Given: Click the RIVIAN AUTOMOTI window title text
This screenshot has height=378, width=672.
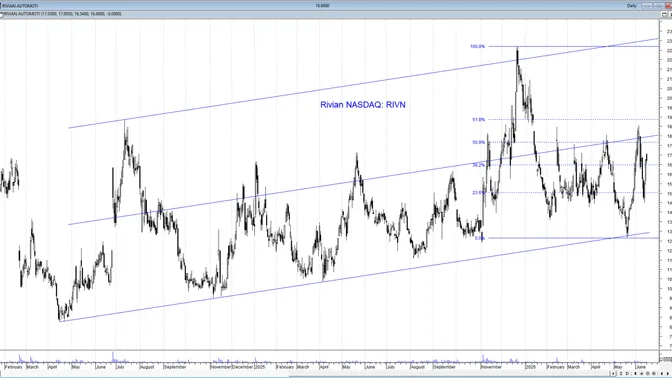Looking at the screenshot, I should pos(20,6).
